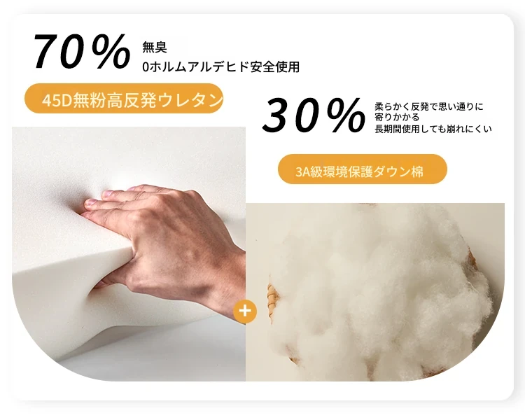
Task: Click the 長期間使用しても崩れにくい text line
Action: 433,129
